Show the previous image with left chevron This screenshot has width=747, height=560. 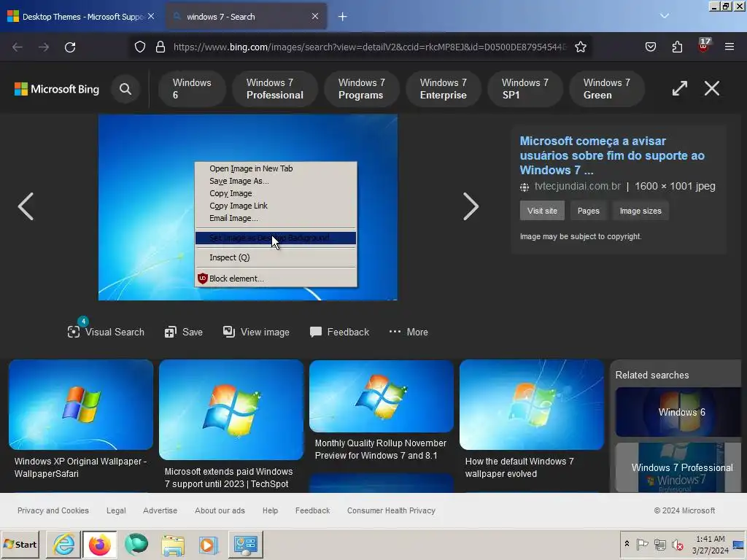[x=26, y=206]
